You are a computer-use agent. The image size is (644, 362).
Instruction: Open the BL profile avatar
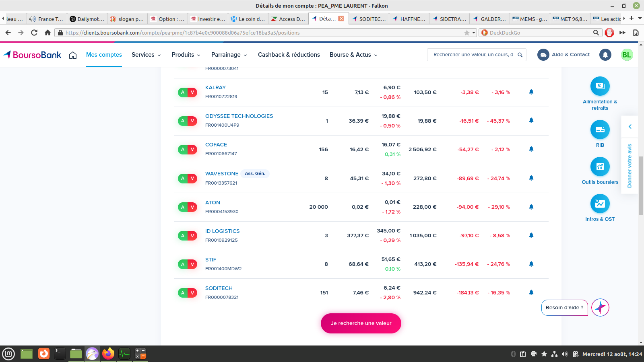click(x=627, y=55)
